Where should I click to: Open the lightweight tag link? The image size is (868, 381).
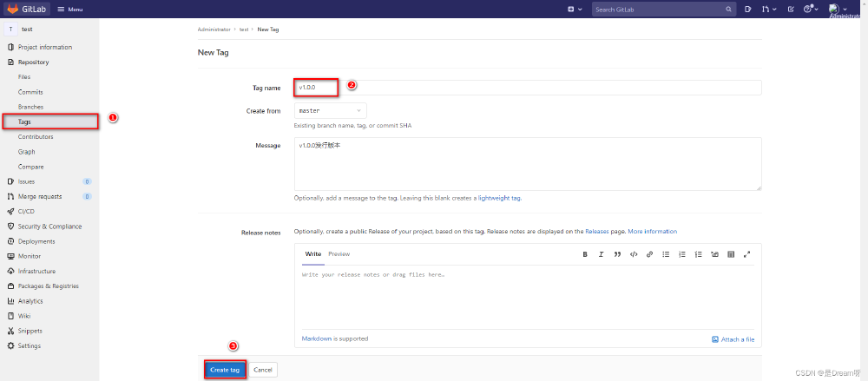tap(499, 198)
